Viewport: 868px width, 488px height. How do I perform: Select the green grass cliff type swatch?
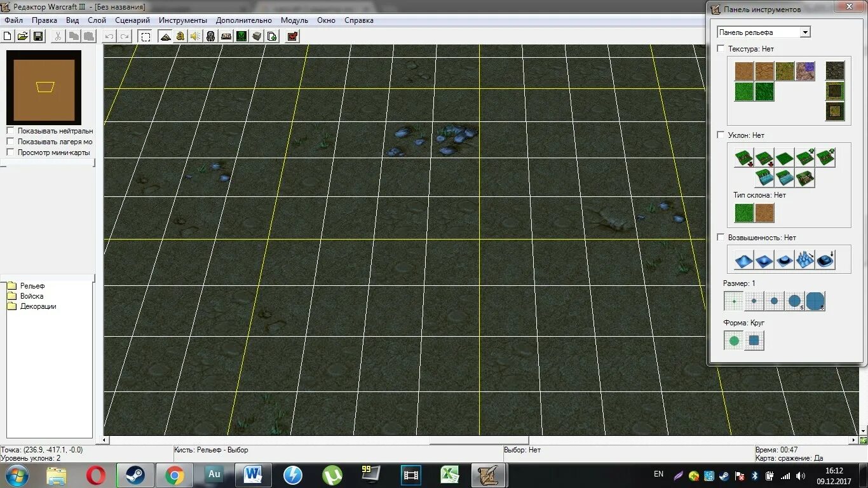coord(744,213)
